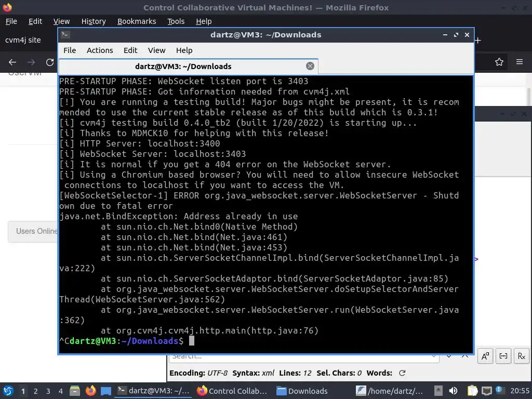Screen dimensions: 532x399
Task: Click the 20:55 panel clock
Action: click(x=520, y=391)
